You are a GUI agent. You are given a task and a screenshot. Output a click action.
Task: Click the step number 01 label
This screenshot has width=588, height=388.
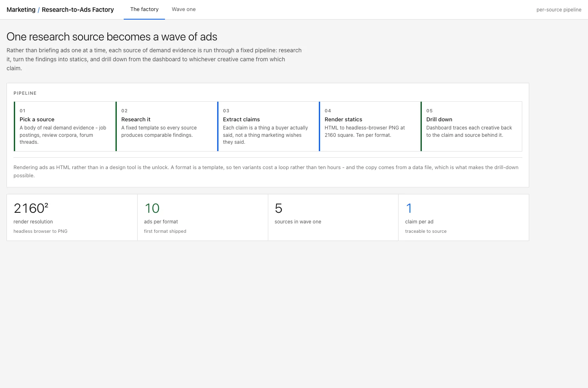click(x=22, y=111)
